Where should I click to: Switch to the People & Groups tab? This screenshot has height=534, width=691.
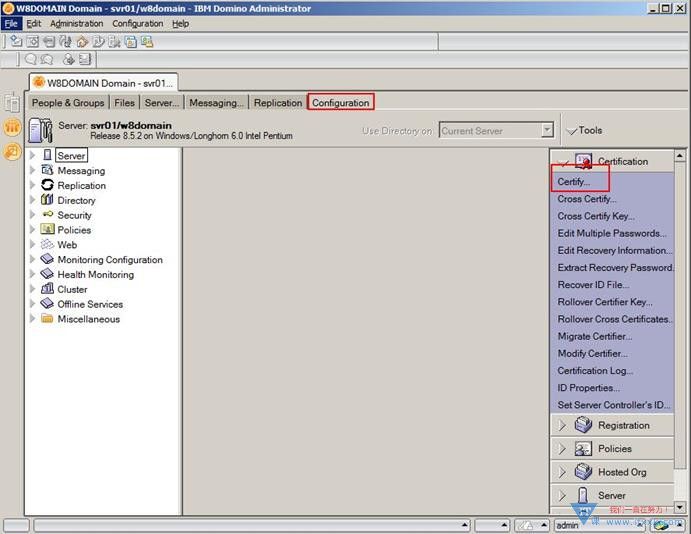[68, 103]
